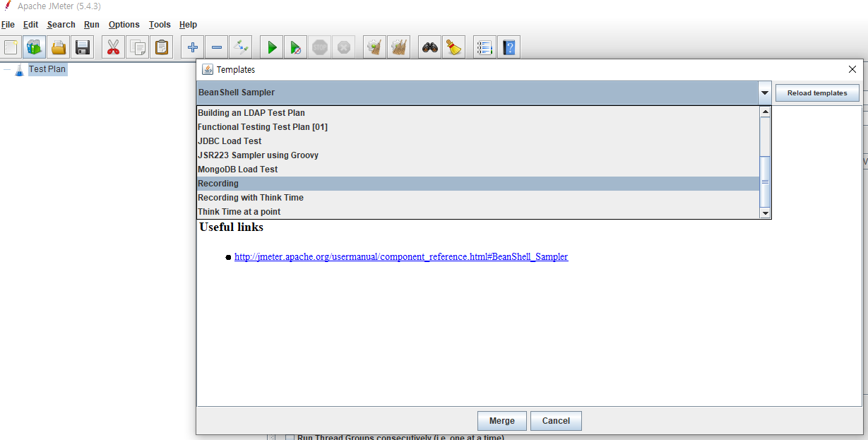Click the Collapse all minus icon
868x440 pixels.
[x=217, y=47]
